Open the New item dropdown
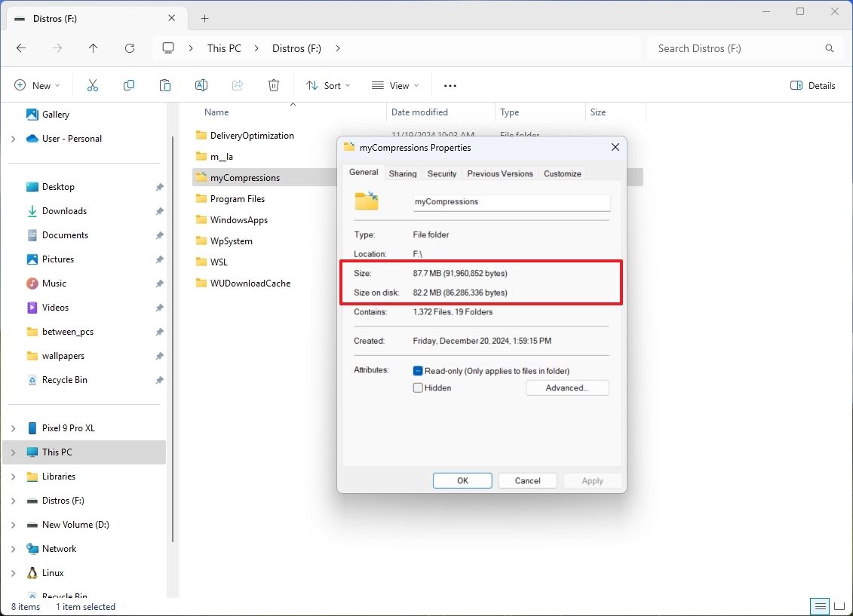The image size is (853, 616). pos(37,85)
